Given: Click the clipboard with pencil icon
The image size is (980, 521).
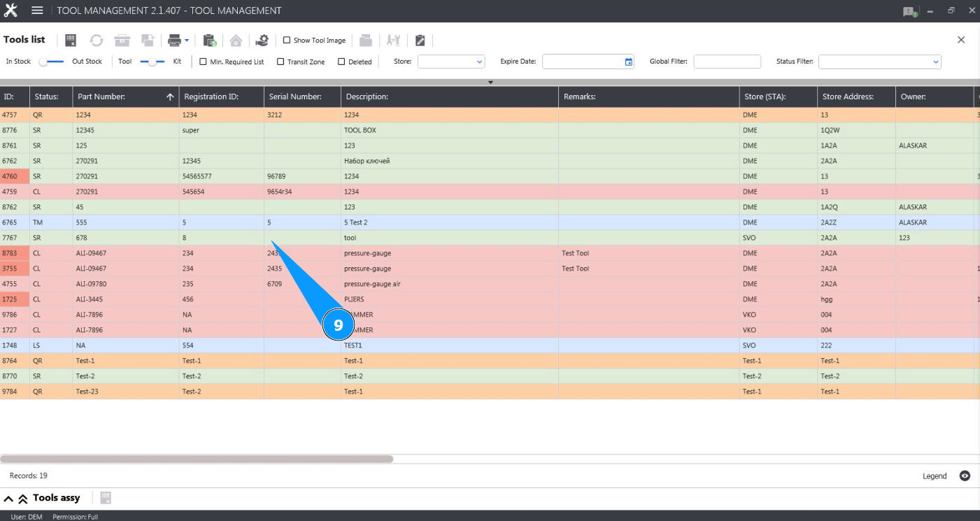Looking at the screenshot, I should [420, 40].
